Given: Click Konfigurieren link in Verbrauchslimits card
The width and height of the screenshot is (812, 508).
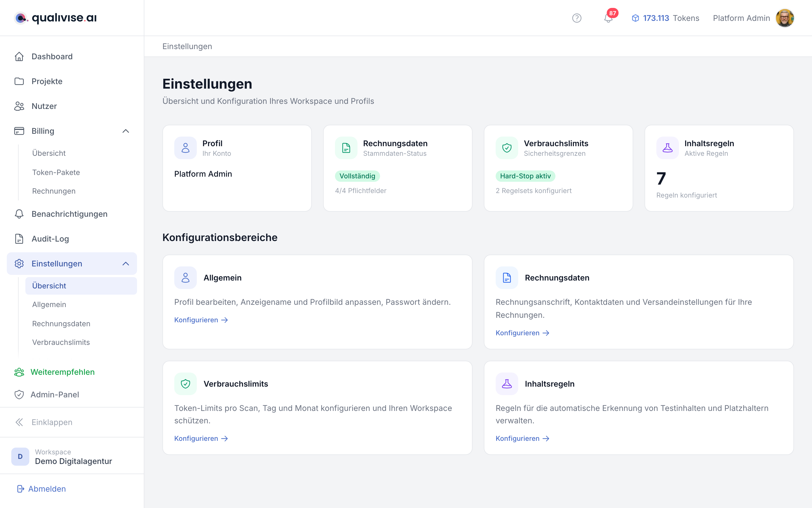Looking at the screenshot, I should (201, 439).
